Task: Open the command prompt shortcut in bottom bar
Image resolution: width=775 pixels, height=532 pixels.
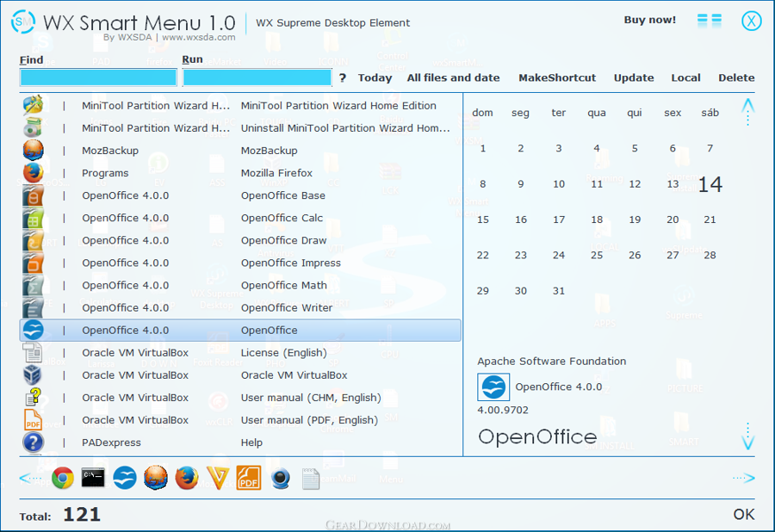Action: click(93, 478)
